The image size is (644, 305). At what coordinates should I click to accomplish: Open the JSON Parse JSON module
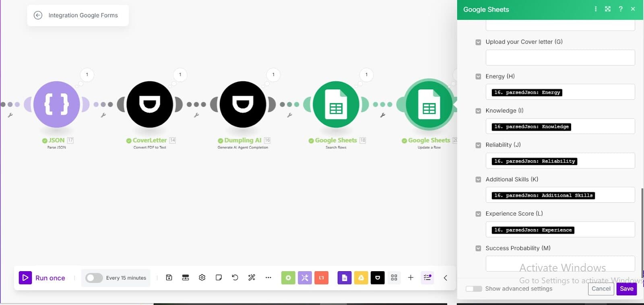(57, 104)
